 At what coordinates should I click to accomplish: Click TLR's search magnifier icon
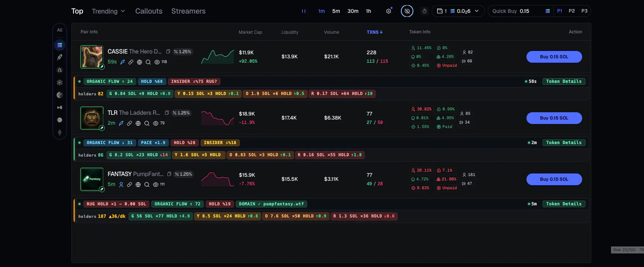click(147, 123)
